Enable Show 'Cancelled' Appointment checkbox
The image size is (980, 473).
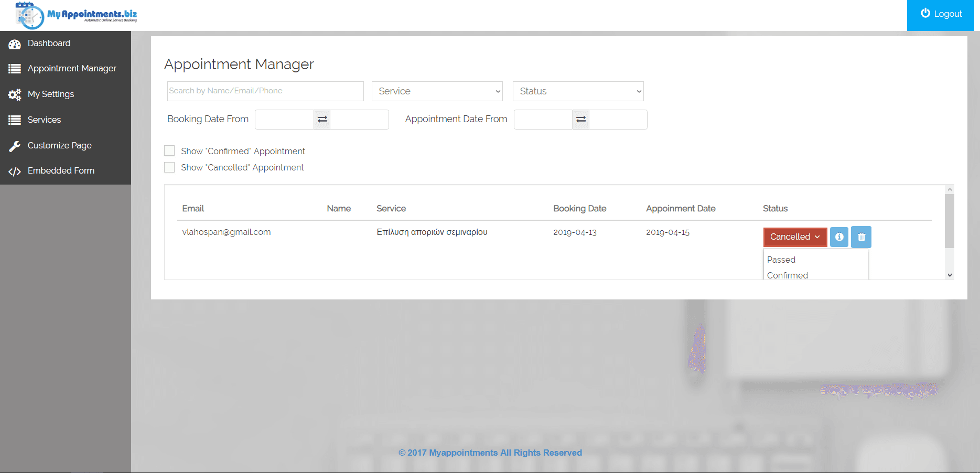169,167
